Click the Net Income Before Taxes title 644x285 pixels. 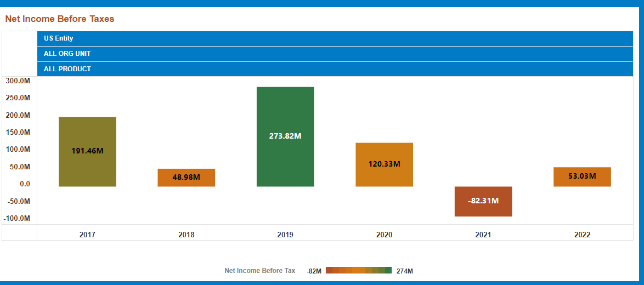(60, 19)
